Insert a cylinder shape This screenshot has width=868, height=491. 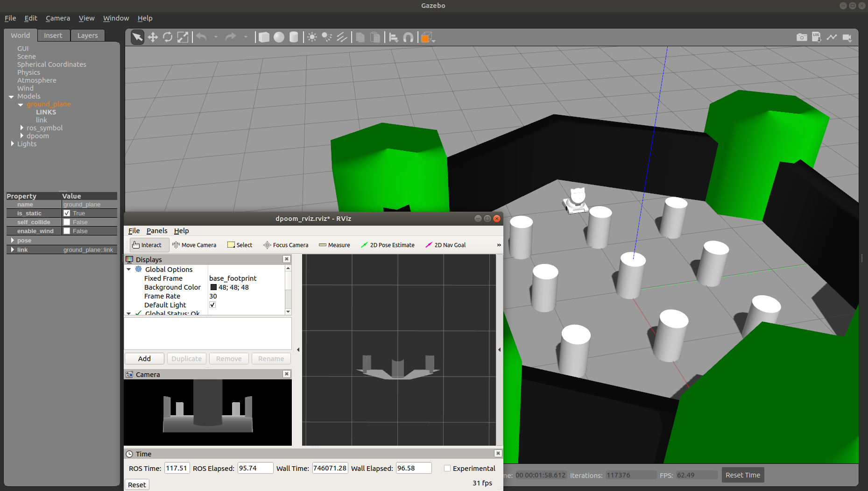pos(294,37)
